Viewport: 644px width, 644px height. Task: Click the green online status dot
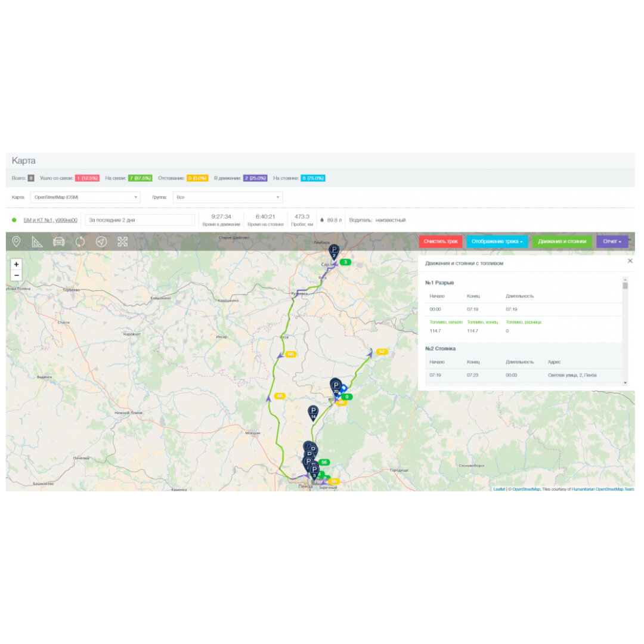click(x=14, y=220)
